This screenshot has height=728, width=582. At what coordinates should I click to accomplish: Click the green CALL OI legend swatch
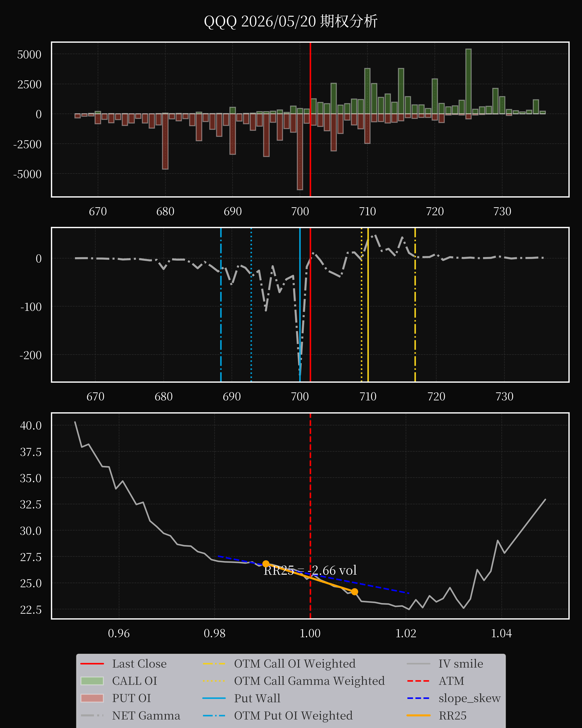tap(92, 681)
